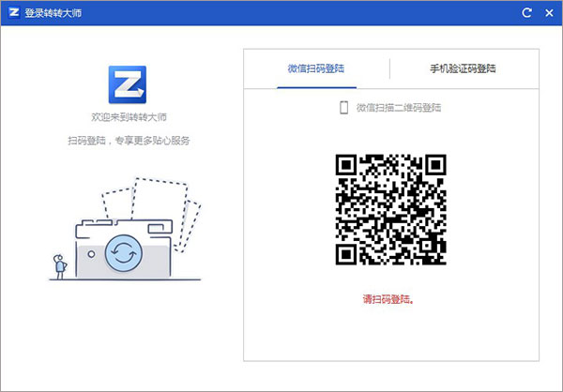Screen dimensions: 563x392
Task: Click the phone icon beside 微信扫描二维码登陆
Action: tap(343, 108)
